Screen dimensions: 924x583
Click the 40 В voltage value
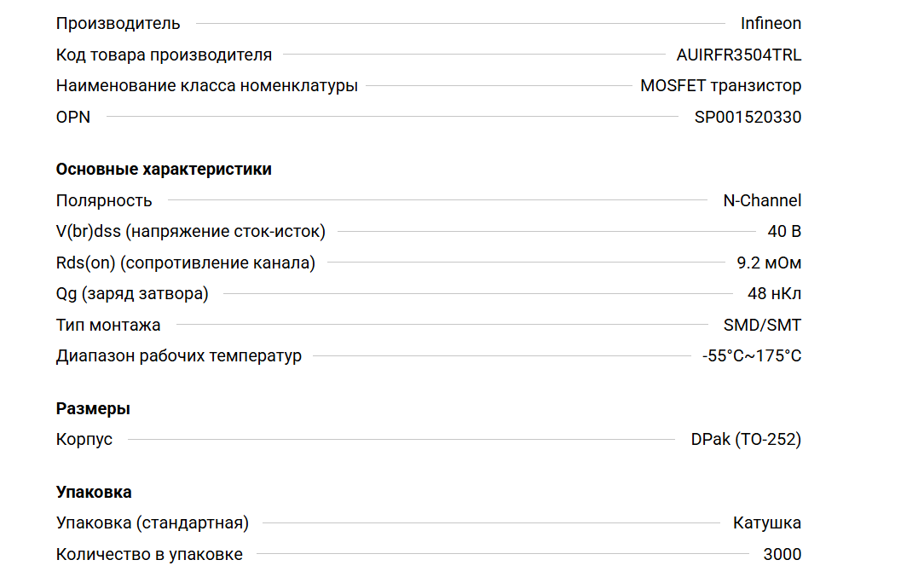pyautogui.click(x=784, y=232)
